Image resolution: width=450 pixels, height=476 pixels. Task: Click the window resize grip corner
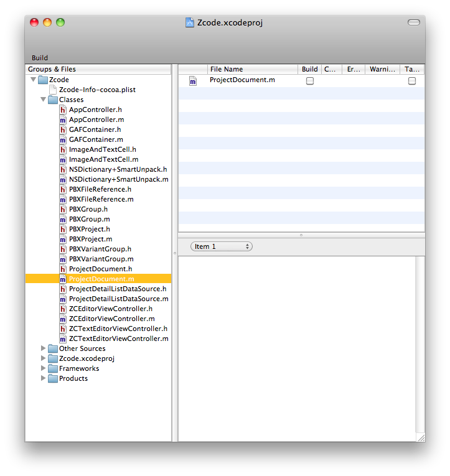pyautogui.click(x=421, y=437)
